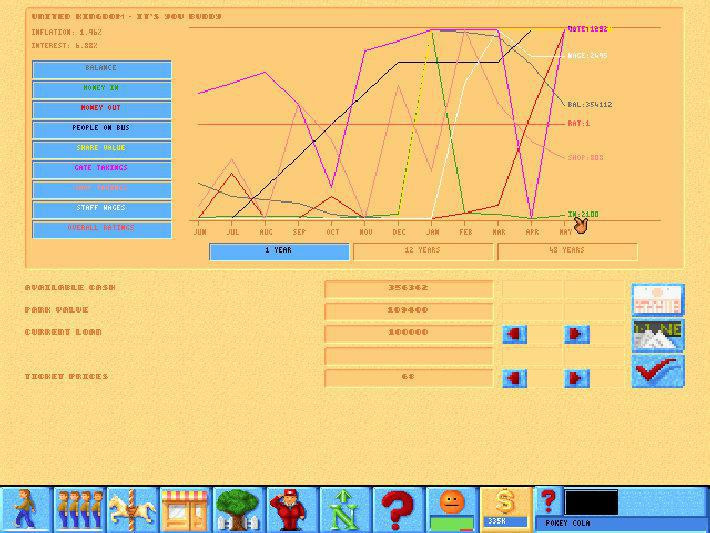Toggle the Gate Takings graph line
The image size is (710, 533).
point(101,169)
